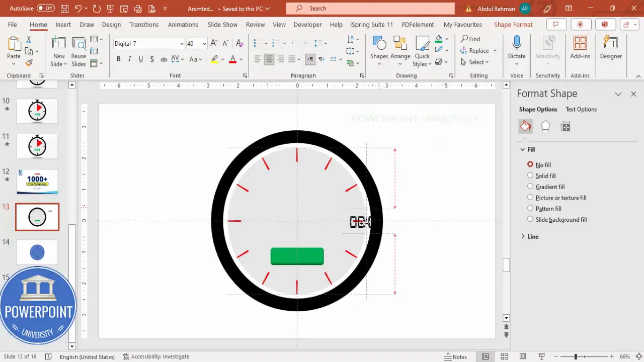The width and height of the screenshot is (644, 362).
Task: Switch to the Animations ribbon tab
Action: point(183,24)
